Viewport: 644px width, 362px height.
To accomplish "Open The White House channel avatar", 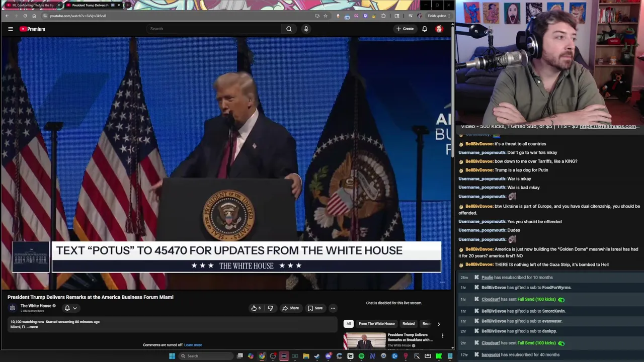I will 13,308.
